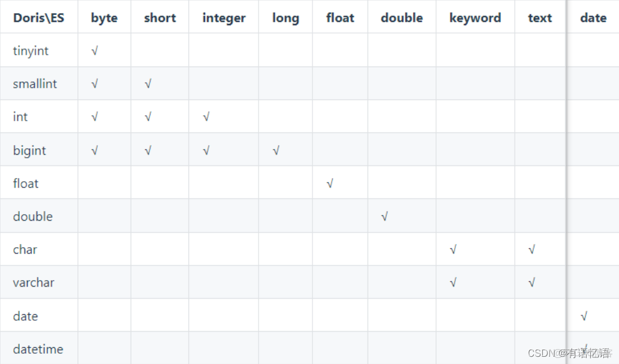The height and width of the screenshot is (364, 619).
Task: Click the checkmark in tinyint byte cell
Action: (x=95, y=51)
